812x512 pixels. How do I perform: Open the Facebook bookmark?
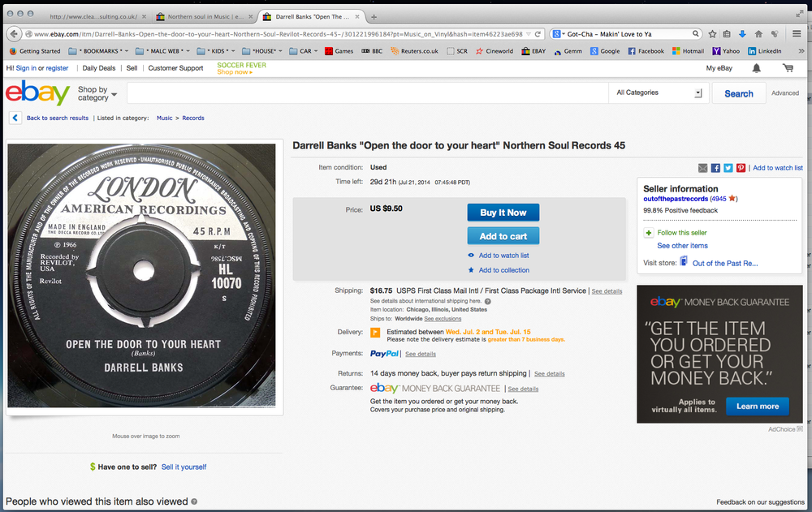[646, 51]
